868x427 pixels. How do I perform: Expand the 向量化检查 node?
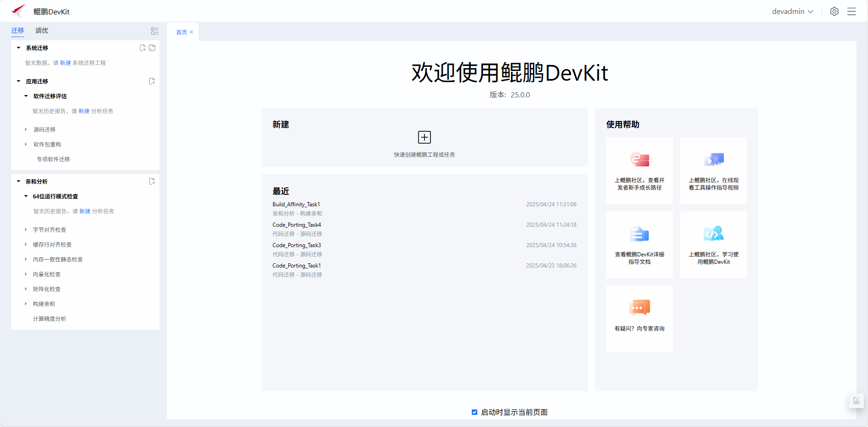tap(26, 274)
